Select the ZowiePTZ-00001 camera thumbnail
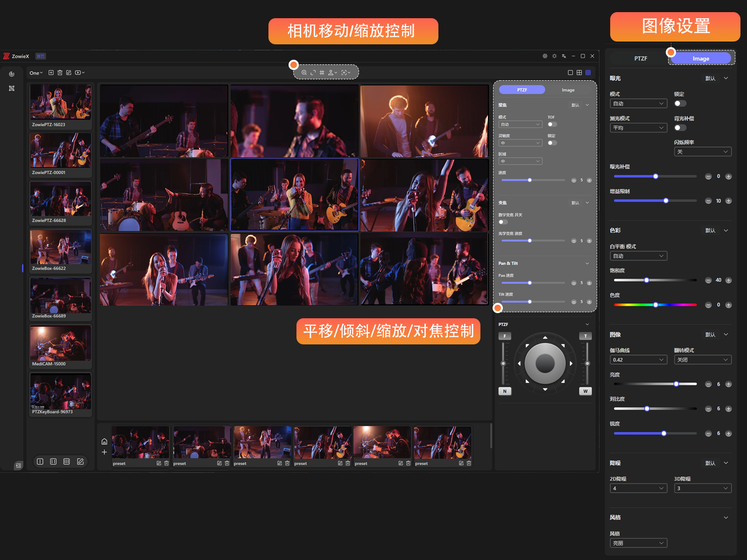The height and width of the screenshot is (560, 747). tap(61, 150)
